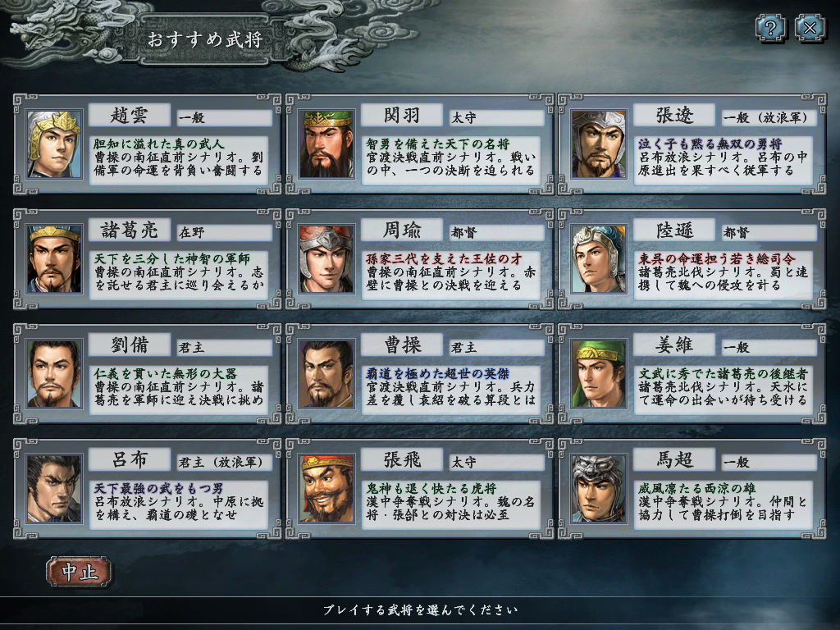This screenshot has height=630, width=840.
Task: Close the recommended officers screen
Action: tap(810, 28)
